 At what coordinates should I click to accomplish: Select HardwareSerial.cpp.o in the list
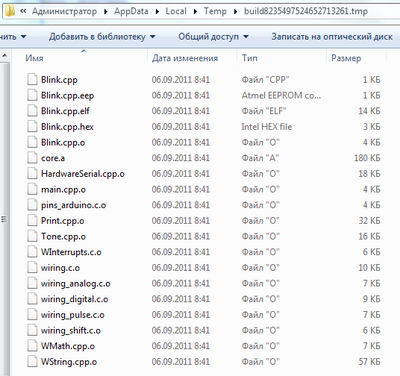point(83,174)
